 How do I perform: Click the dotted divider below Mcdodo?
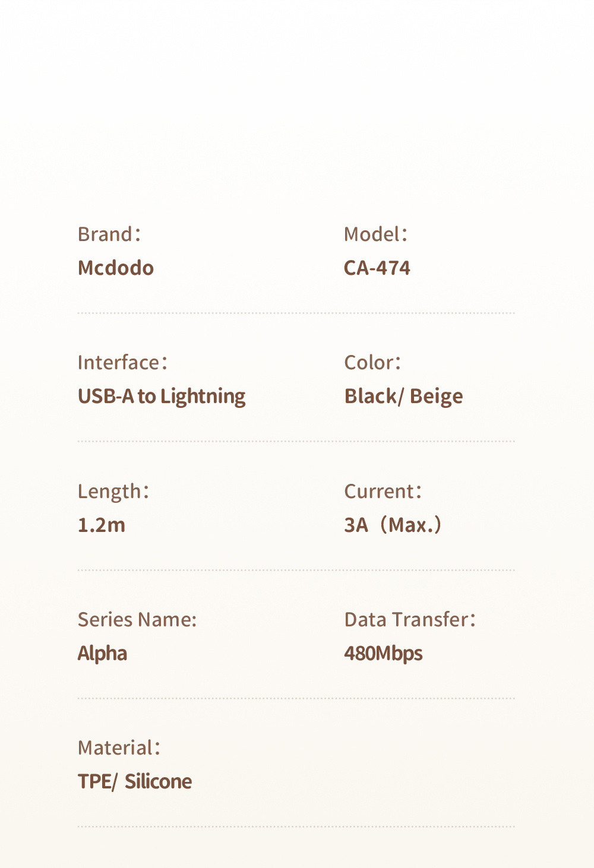point(296,313)
